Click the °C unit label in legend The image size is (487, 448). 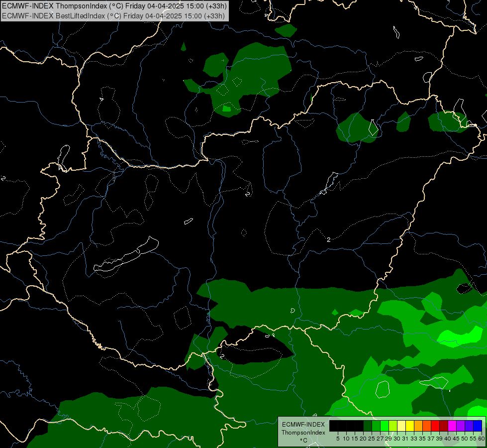pos(303,441)
